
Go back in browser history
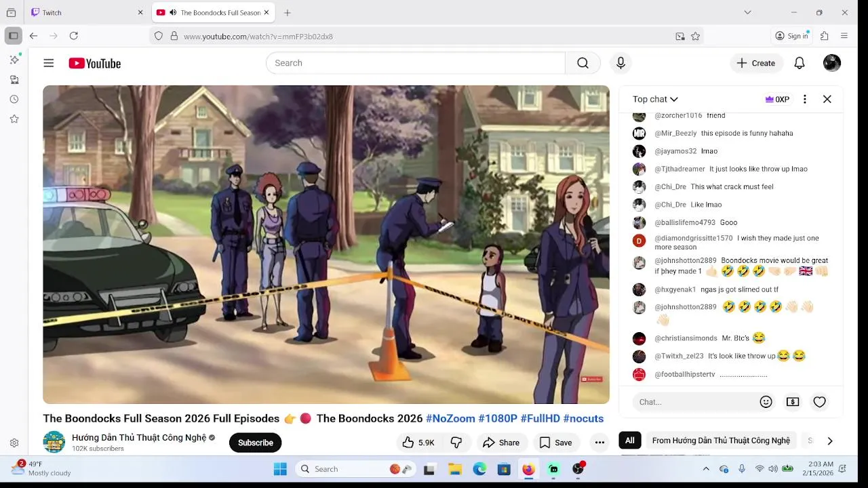tap(33, 36)
